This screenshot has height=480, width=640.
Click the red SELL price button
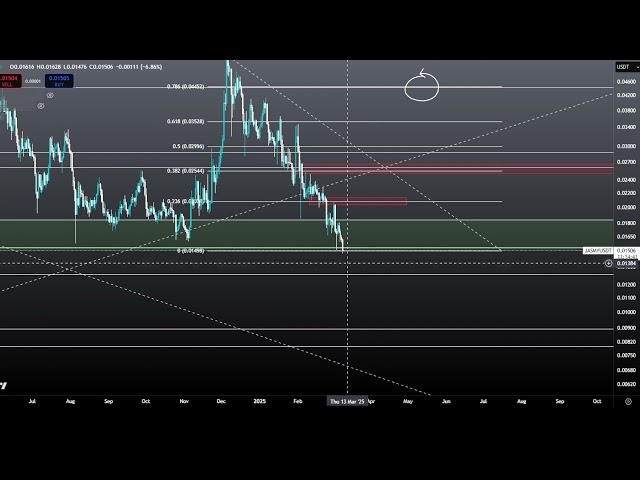(x=9, y=80)
